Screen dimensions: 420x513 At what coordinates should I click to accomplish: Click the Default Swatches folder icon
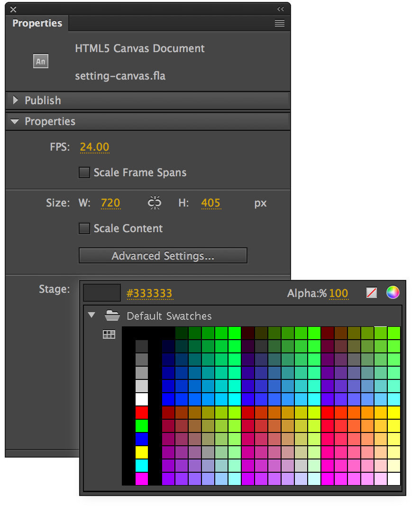click(112, 315)
